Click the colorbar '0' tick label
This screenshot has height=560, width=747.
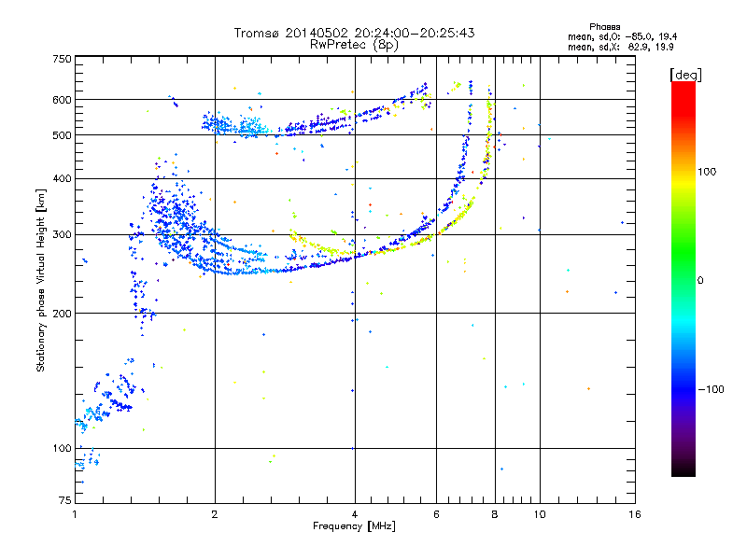pos(700,281)
